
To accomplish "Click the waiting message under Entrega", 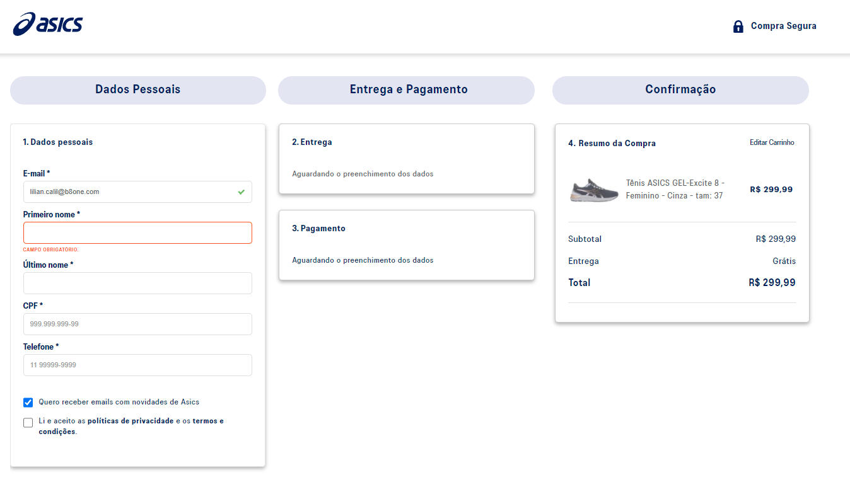I will click(x=363, y=174).
